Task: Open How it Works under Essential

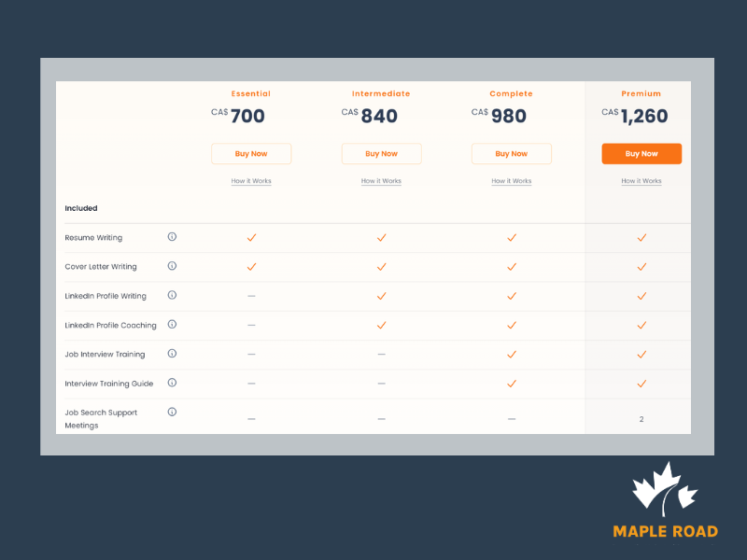Action: (x=251, y=181)
